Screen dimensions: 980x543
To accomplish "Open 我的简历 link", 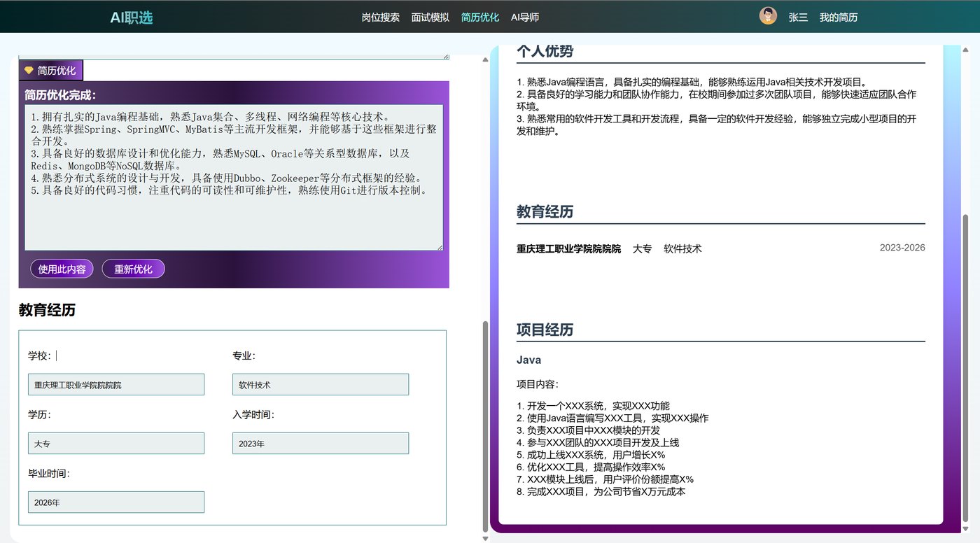I will click(x=839, y=17).
